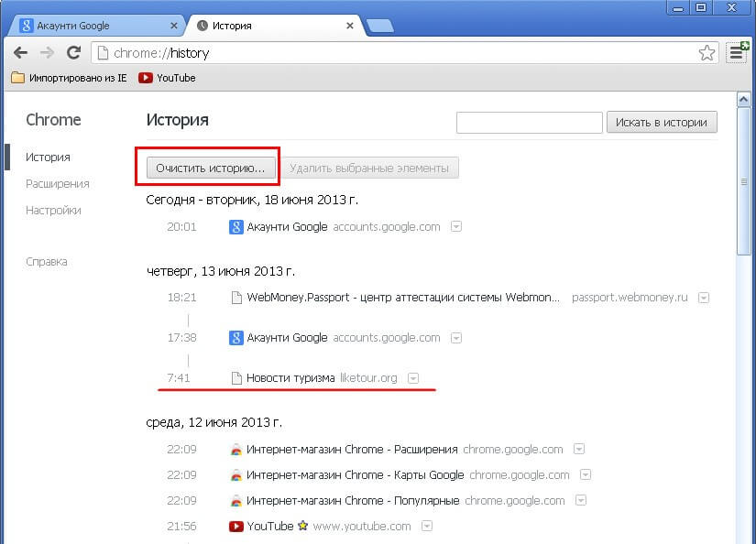Open the 'Новости туризма' history entry
The height and width of the screenshot is (544, 756).
click(290, 377)
